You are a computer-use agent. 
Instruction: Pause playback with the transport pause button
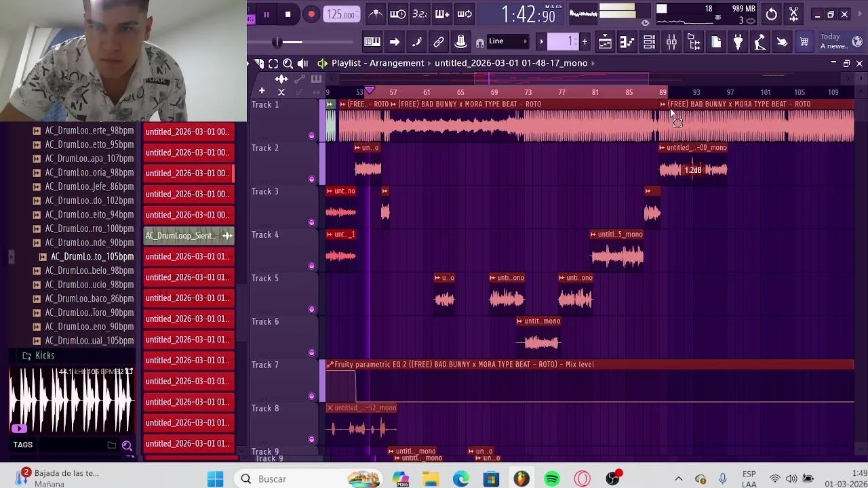[266, 14]
